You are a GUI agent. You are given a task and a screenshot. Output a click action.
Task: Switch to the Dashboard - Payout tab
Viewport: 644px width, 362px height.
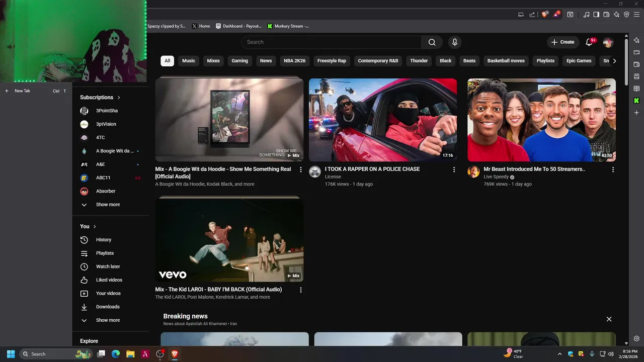(x=238, y=26)
